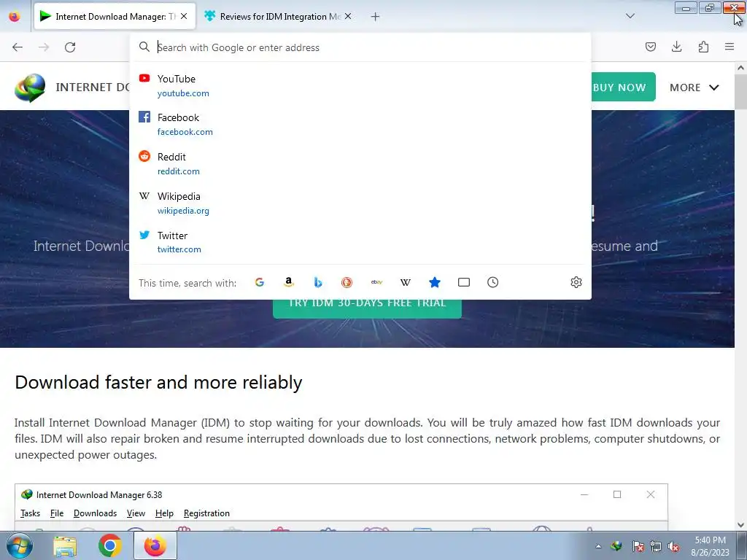The width and height of the screenshot is (747, 560).
Task: Click Help in the IDM screenshot menu
Action: tap(164, 513)
